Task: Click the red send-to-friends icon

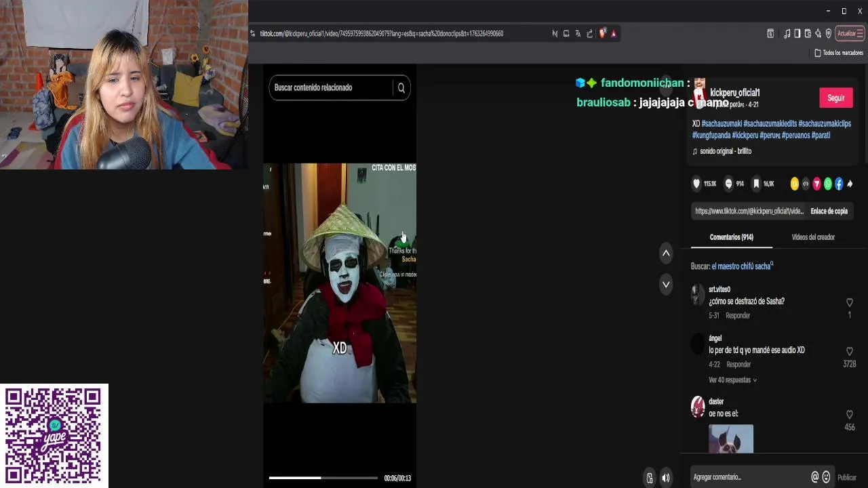Action: pyautogui.click(x=816, y=184)
